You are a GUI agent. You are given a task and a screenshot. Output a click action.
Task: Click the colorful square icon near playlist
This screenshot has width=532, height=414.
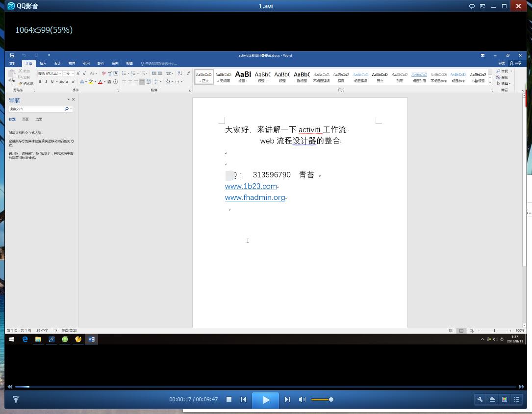[x=505, y=400]
